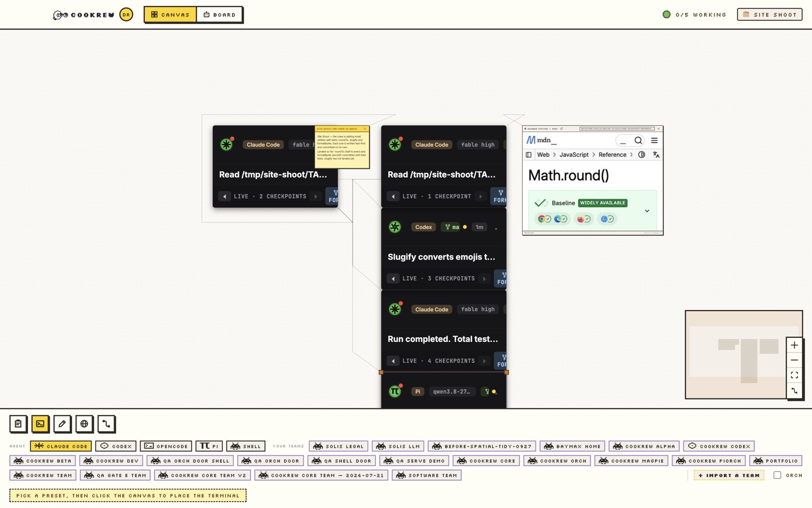Select the pencil draw tool icon

(62, 424)
